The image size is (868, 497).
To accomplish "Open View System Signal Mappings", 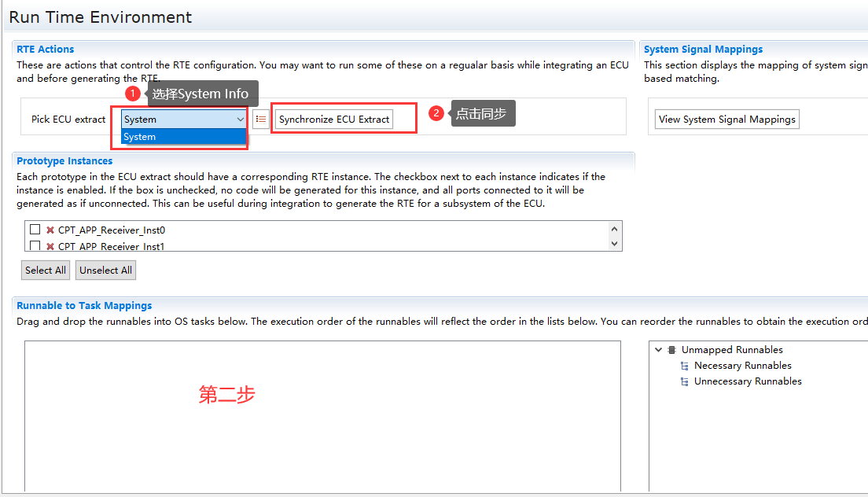I will tap(726, 120).
